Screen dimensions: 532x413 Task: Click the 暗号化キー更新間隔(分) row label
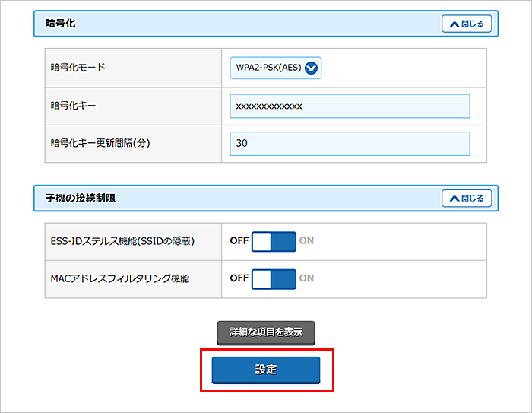pyautogui.click(x=97, y=144)
